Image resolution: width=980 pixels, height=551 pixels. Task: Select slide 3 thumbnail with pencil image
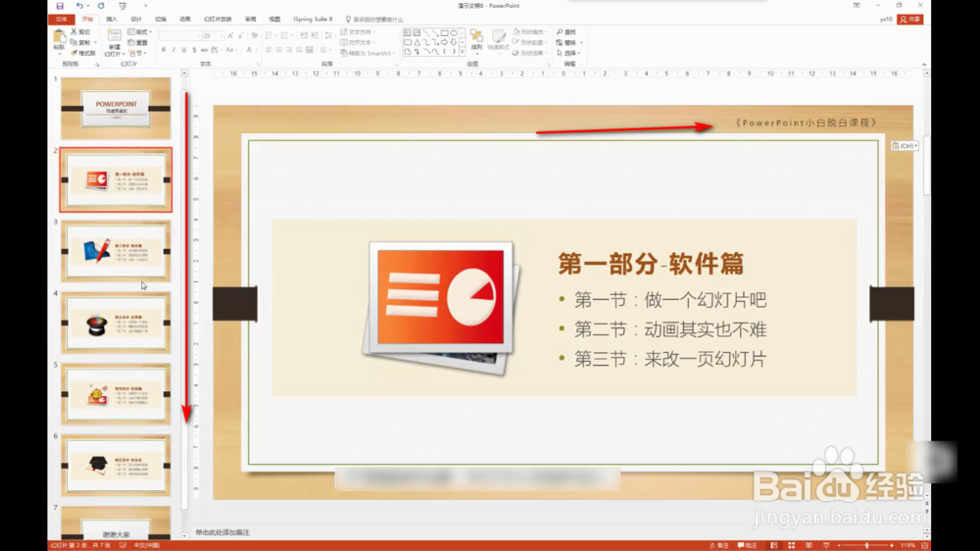(116, 251)
